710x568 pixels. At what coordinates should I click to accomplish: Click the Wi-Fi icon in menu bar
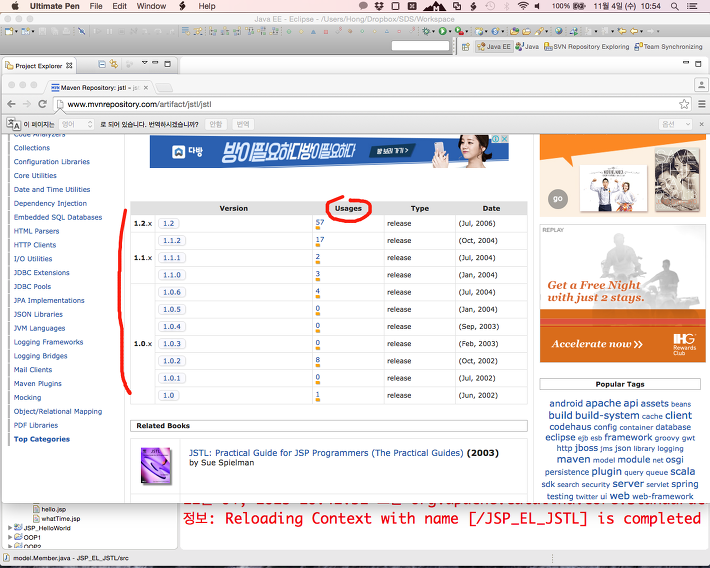pyautogui.click(x=523, y=6)
